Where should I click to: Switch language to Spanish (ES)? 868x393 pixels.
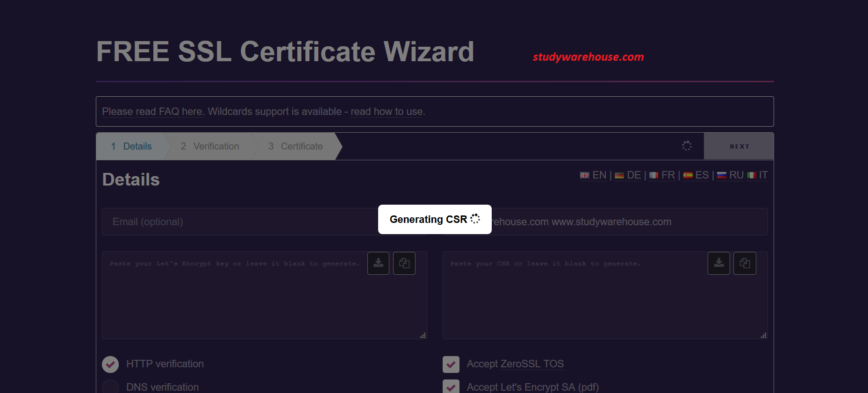(x=696, y=175)
